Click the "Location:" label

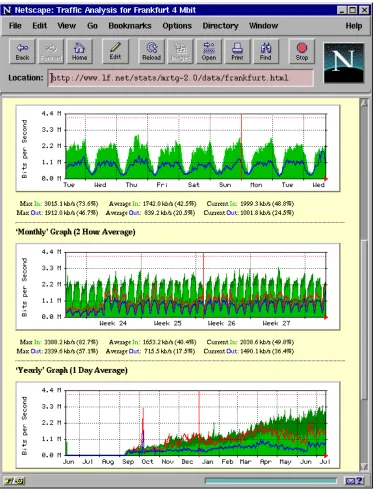tap(26, 78)
